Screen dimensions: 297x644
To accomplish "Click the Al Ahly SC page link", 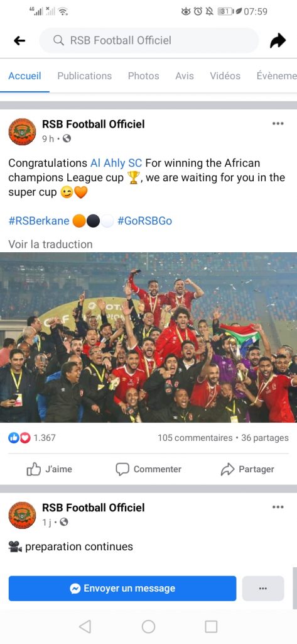I will (116, 163).
